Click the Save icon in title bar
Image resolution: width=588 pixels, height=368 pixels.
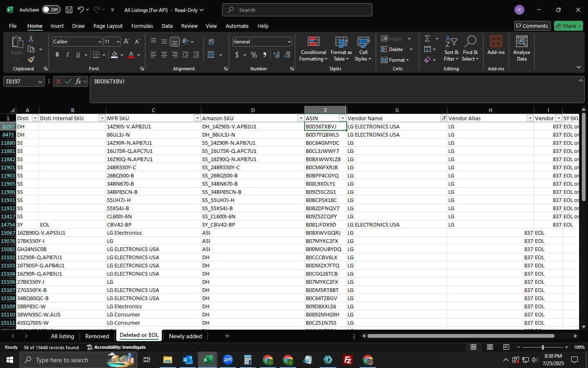click(x=69, y=10)
